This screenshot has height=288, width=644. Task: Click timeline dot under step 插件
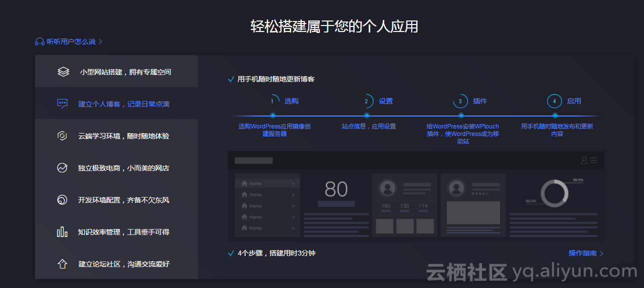[461, 115]
